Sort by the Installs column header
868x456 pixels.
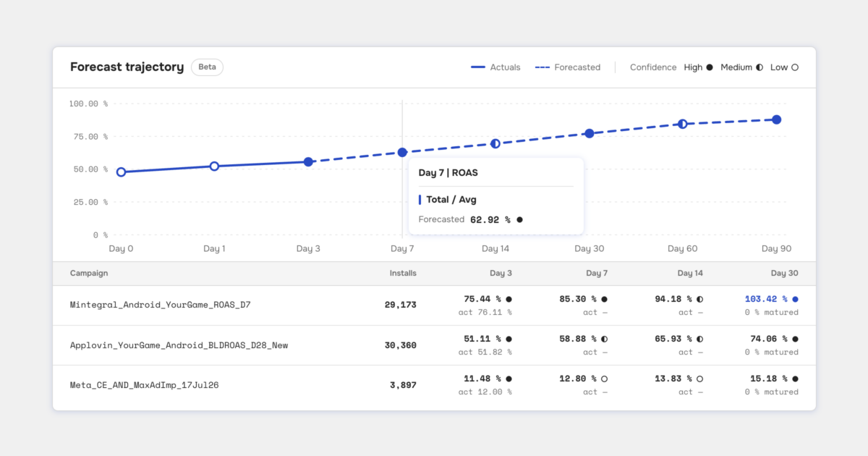(403, 274)
